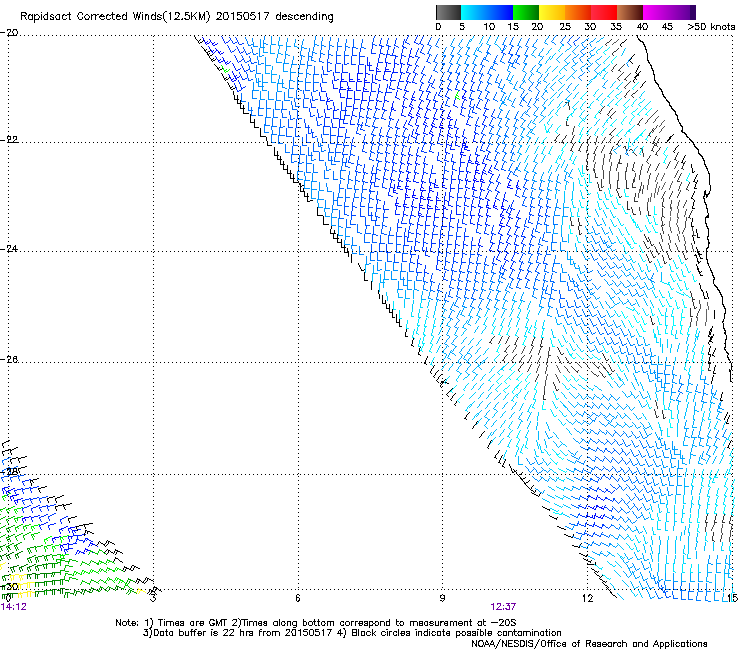This screenshot has width=740, height=650.
Task: Click the '30' label under the color legend
Action: coord(590,27)
